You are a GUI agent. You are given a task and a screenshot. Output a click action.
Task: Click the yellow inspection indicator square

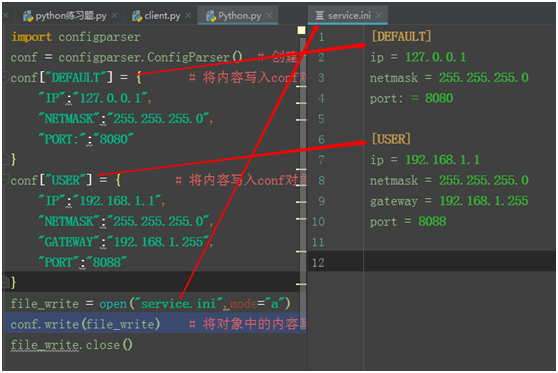(301, 30)
